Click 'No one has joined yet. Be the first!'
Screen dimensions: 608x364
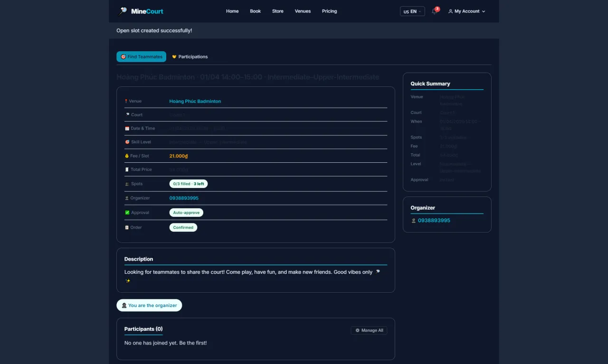166,343
